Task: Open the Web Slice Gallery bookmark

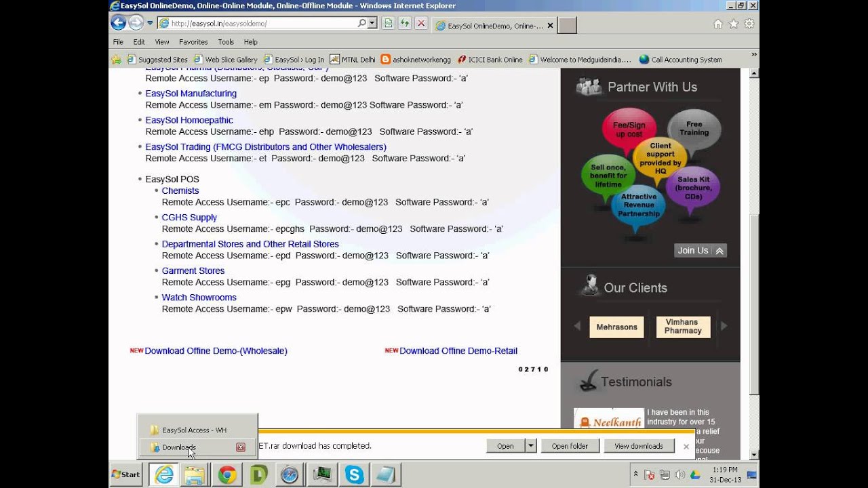Action: pyautogui.click(x=225, y=60)
